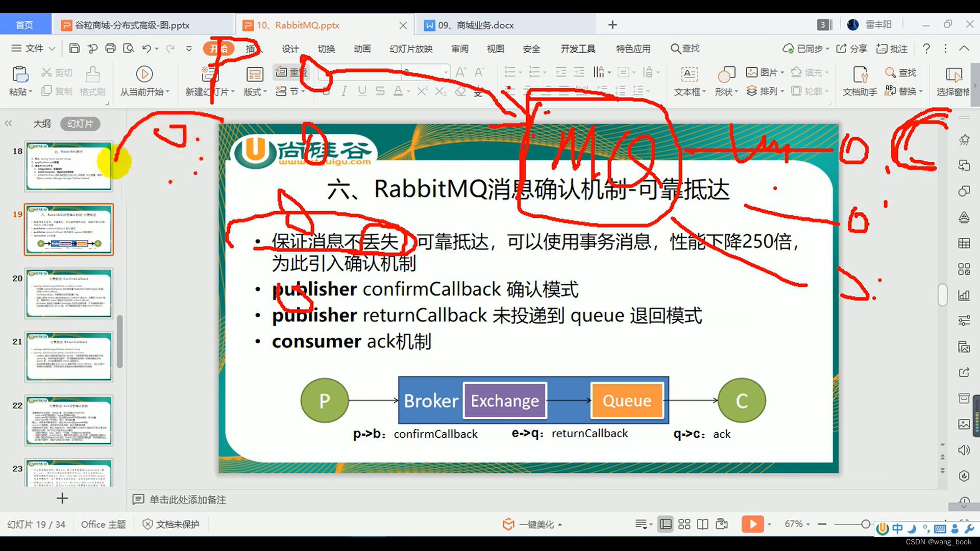This screenshot has height=551, width=980.
Task: Click the Undo arrow icon
Action: 146,48
